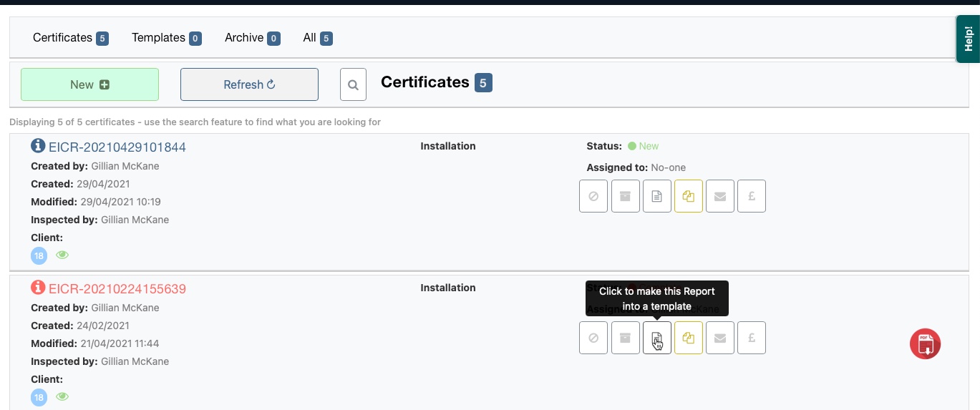Open the Archive tab
Image resolution: width=980 pixels, height=410 pixels.
pos(252,38)
